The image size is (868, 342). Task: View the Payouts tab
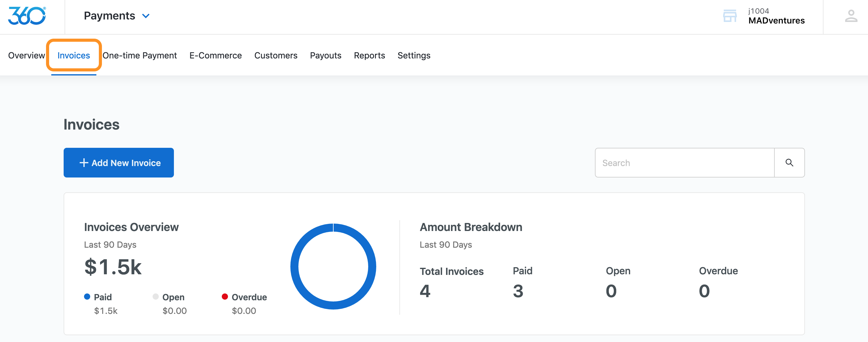click(326, 55)
